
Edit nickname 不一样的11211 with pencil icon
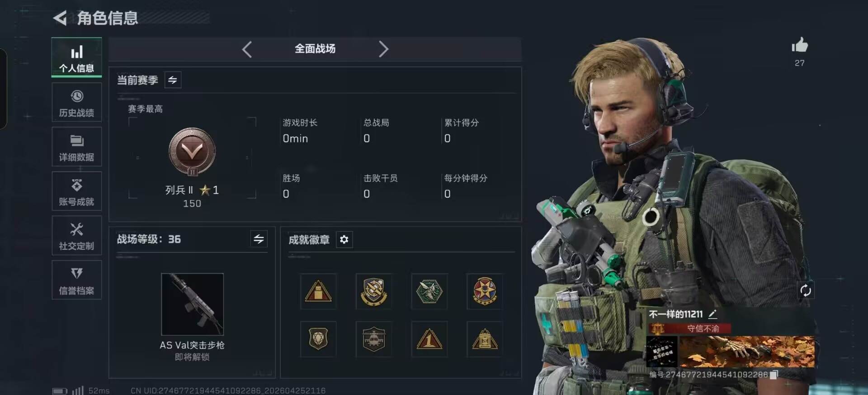click(712, 314)
